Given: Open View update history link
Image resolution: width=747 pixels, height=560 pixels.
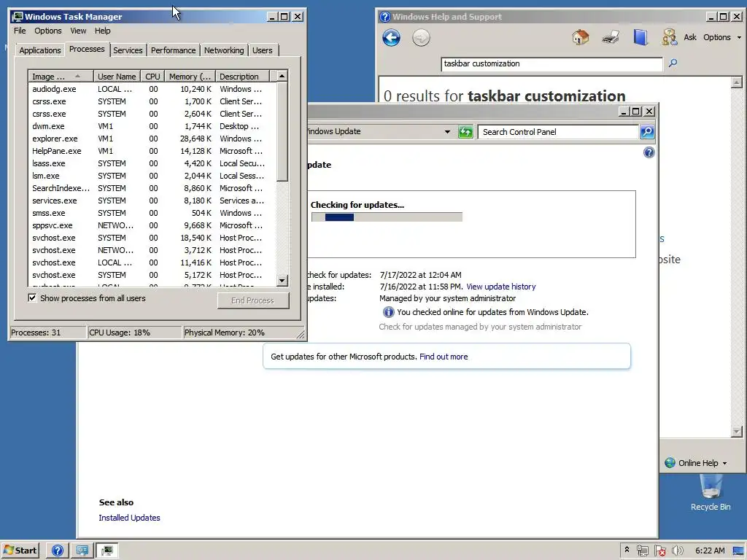Looking at the screenshot, I should click(x=500, y=287).
